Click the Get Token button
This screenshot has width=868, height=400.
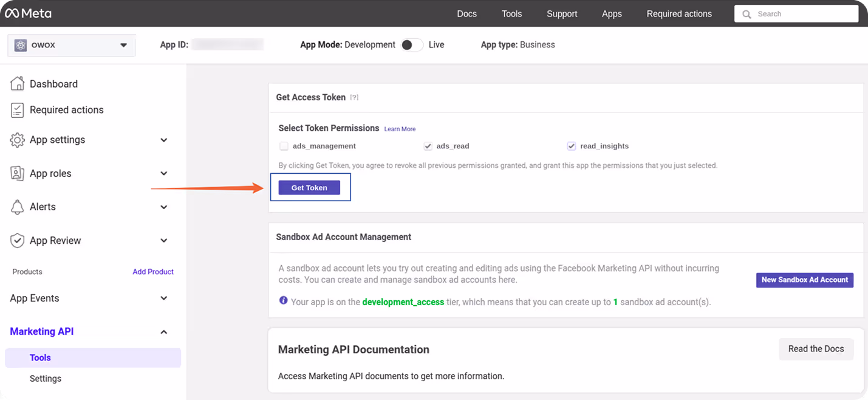point(310,187)
